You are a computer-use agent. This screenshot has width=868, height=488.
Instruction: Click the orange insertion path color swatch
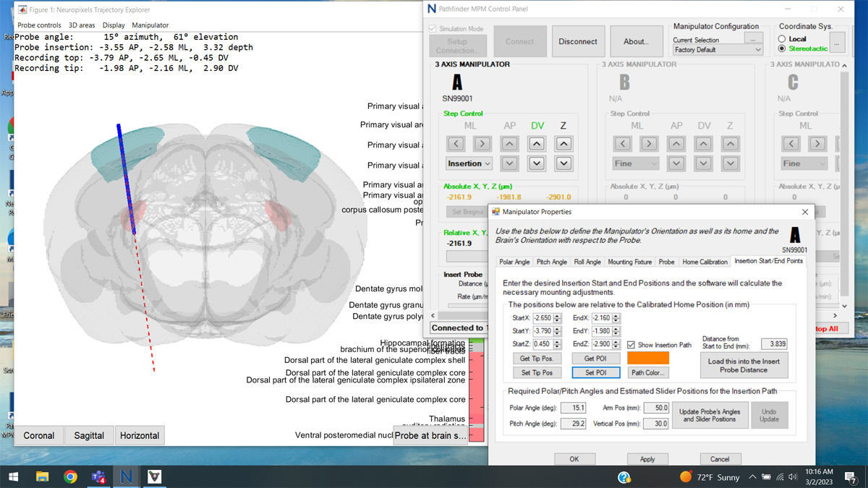[647, 358]
